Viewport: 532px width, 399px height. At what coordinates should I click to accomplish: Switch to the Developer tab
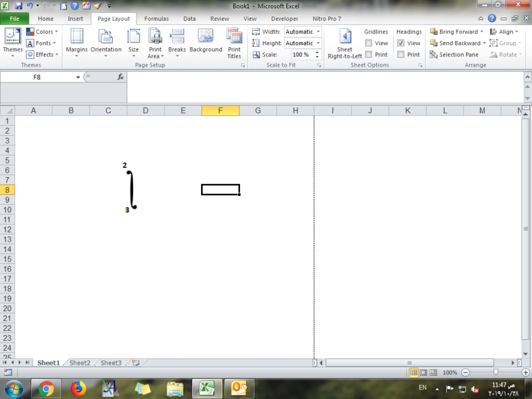[x=285, y=19]
